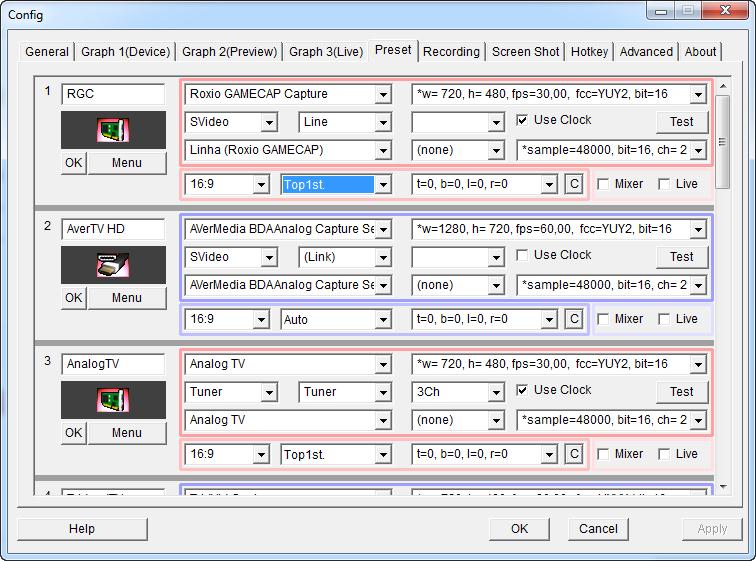Click the preset list scrollbar thumb
This screenshot has width=756, height=561.
(x=722, y=142)
